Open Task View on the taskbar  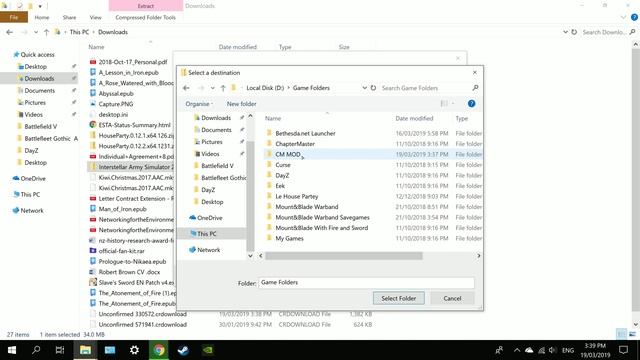(x=60, y=350)
